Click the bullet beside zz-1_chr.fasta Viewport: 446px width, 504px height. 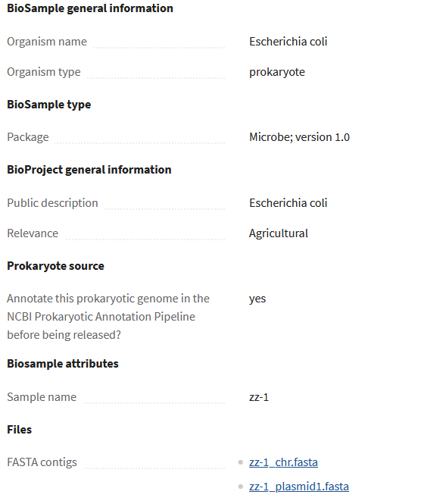tap(241, 462)
